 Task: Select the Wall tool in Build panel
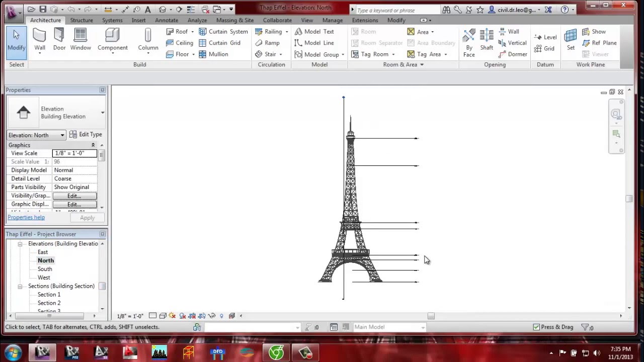40,40
